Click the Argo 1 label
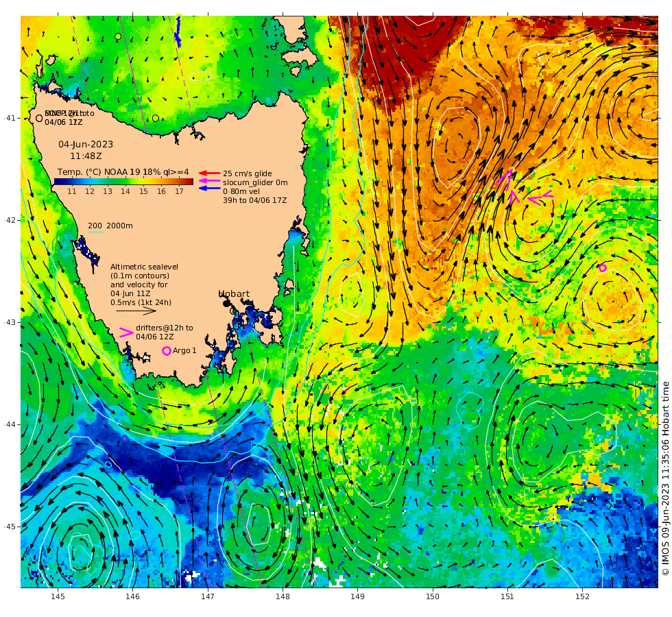 [184, 350]
